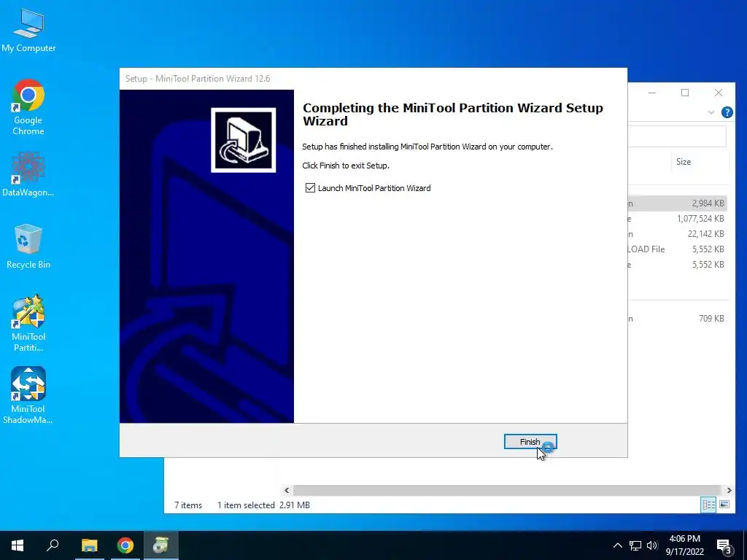
Task: Select the Recycle Bin icon
Action: pos(28,246)
